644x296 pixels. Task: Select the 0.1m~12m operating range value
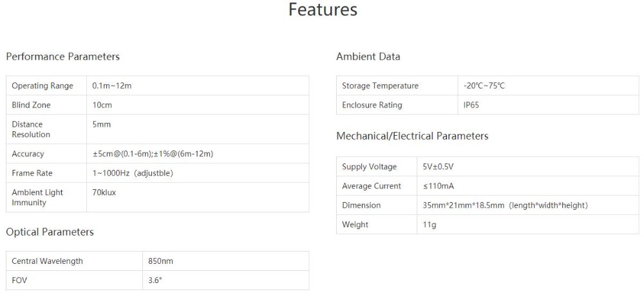tap(112, 86)
